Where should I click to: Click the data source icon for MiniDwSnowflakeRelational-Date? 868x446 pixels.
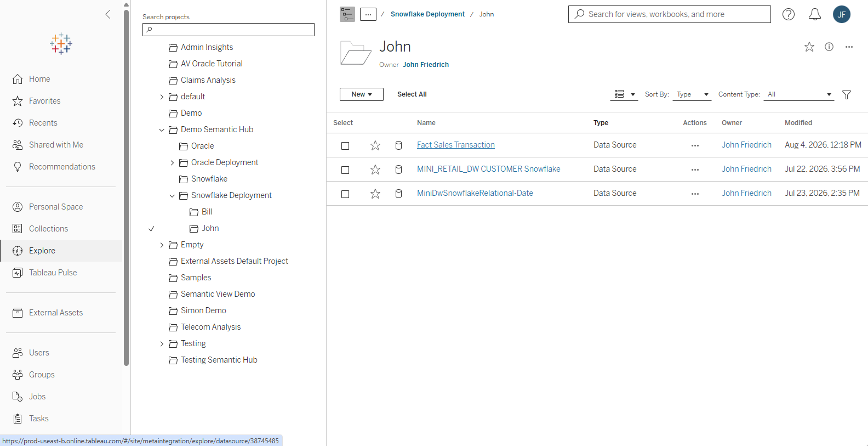point(398,194)
